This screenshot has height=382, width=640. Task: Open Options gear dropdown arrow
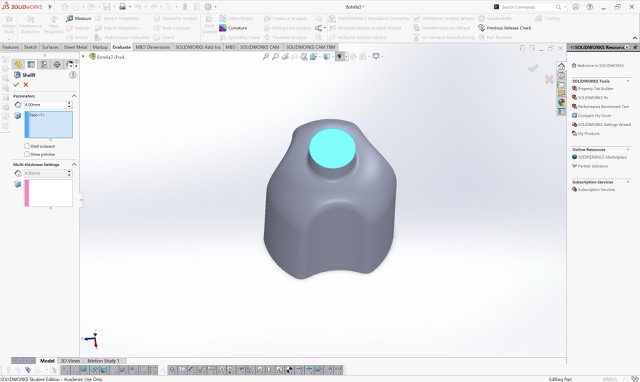click(215, 7)
